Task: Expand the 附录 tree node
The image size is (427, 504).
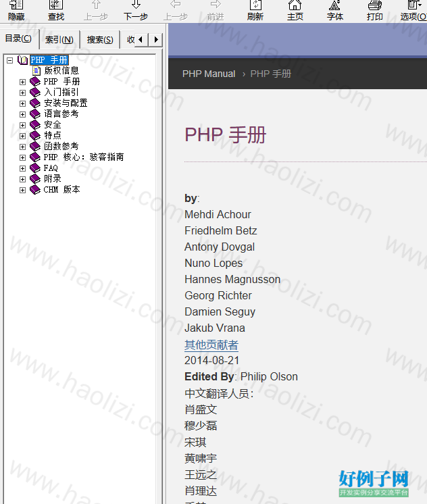Action: pyautogui.click(x=22, y=179)
